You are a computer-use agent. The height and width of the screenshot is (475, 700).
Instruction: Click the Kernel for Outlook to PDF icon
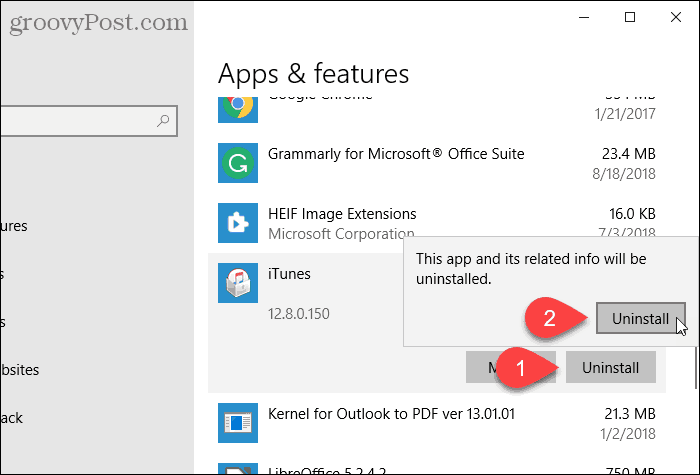pos(238,423)
